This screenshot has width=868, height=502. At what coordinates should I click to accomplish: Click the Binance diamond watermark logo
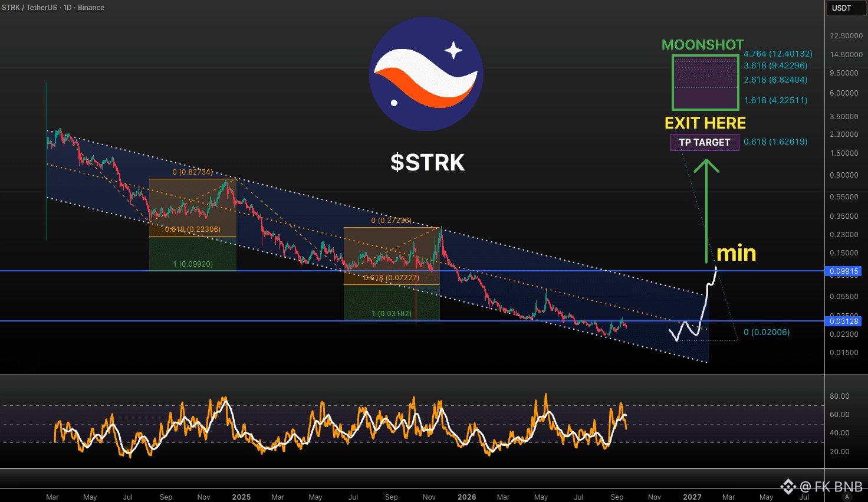coord(788,487)
